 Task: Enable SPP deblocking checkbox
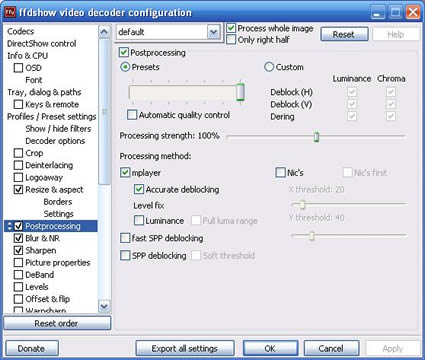125,256
